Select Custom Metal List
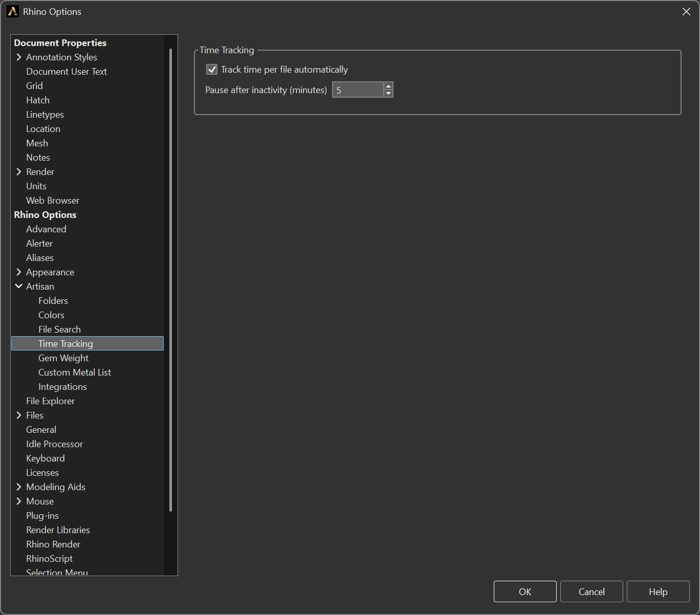Screen dimensions: 700x615 coord(75,372)
